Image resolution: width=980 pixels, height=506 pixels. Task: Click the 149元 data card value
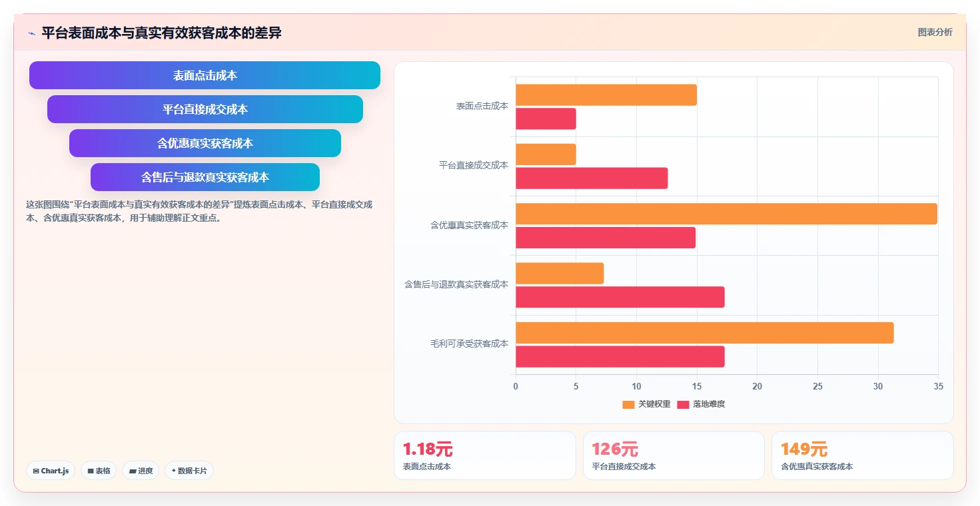(804, 449)
